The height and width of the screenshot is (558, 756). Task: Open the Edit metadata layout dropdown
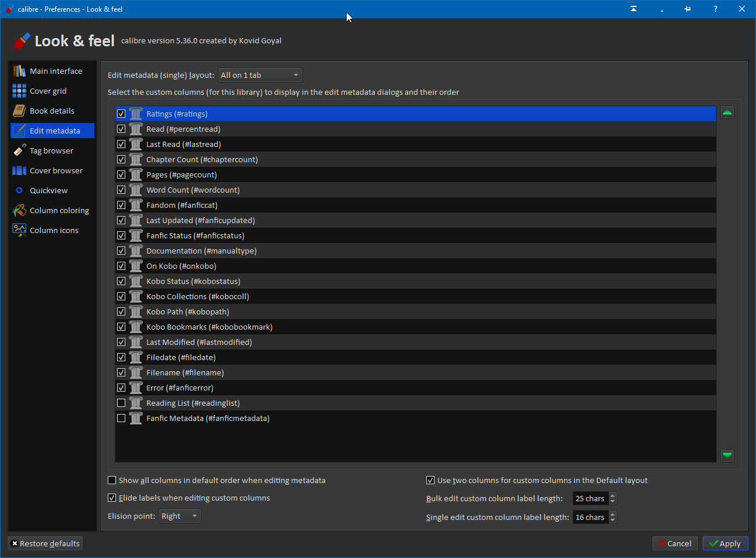260,75
